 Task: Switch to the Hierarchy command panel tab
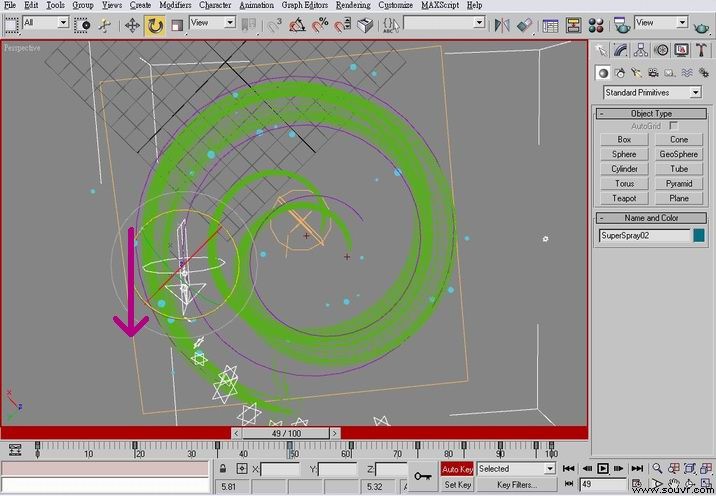[x=641, y=50]
